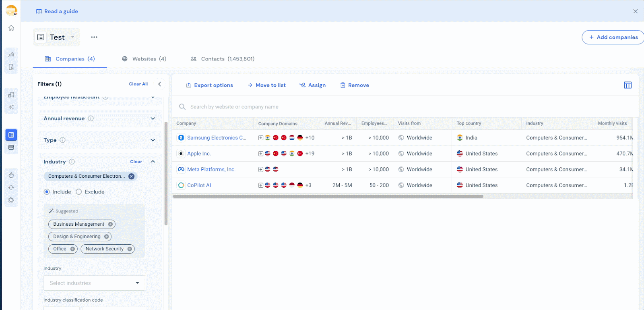Close the guide banner with X
The height and width of the screenshot is (310, 644).
[x=636, y=11]
